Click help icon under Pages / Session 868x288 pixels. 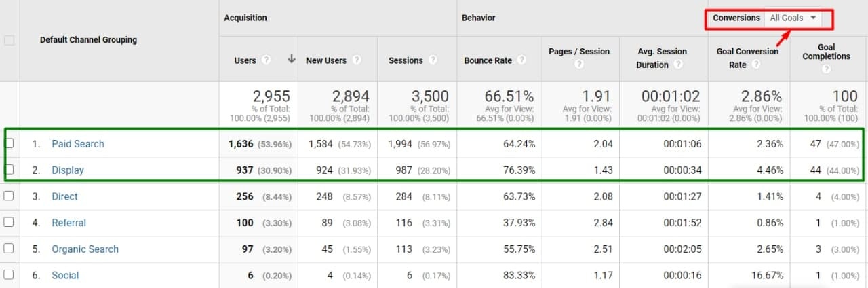(x=578, y=65)
